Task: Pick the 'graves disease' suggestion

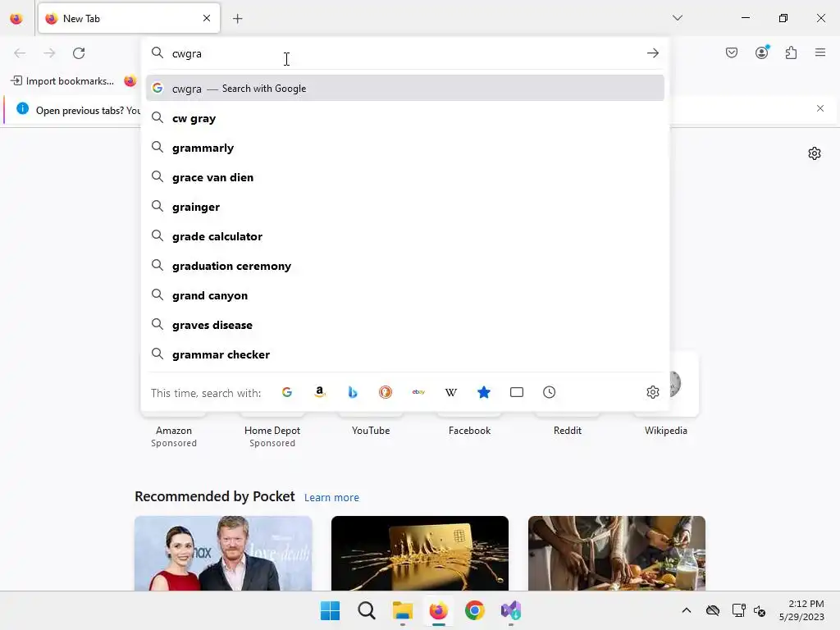Action: point(405,324)
